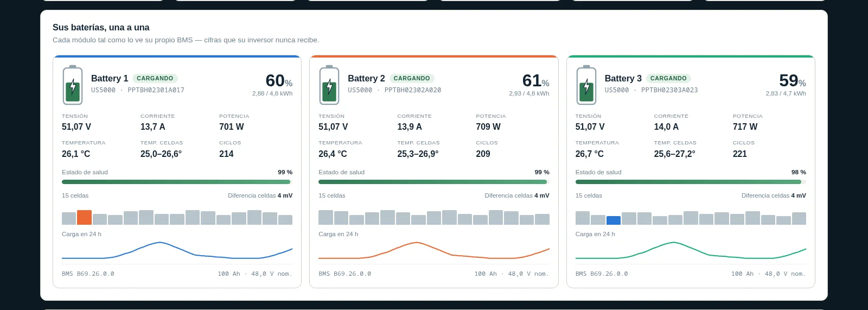Click the 60% charge value of Battery 1

(279, 80)
